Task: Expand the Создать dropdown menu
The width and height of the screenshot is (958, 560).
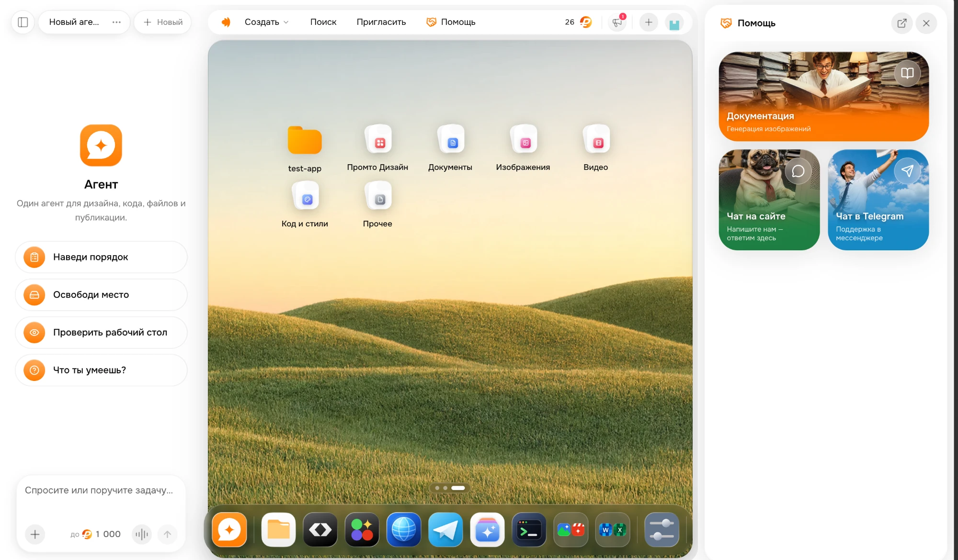Action: (267, 22)
